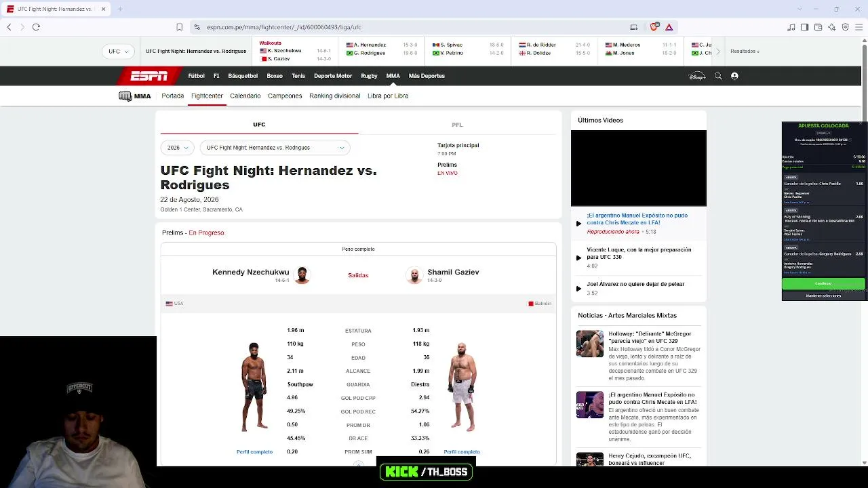Click the ESPN logo
The width and height of the screenshot is (868, 488).
(x=149, y=76)
